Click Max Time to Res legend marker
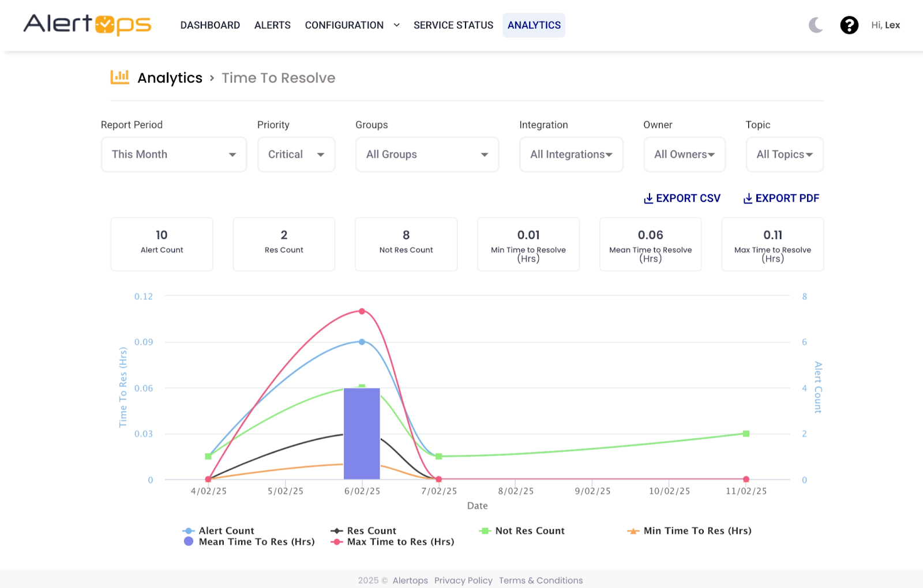 [337, 542]
